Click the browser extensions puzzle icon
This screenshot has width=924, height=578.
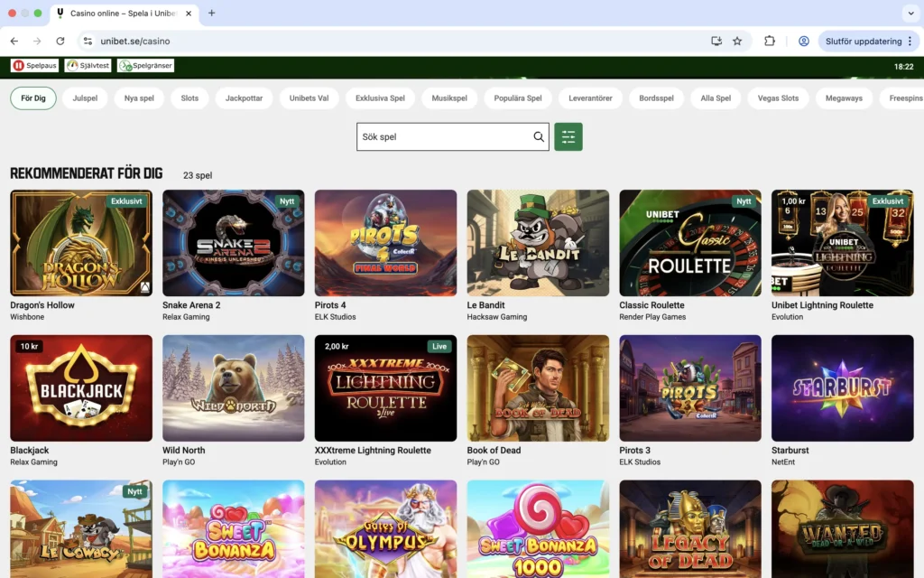[x=770, y=41]
